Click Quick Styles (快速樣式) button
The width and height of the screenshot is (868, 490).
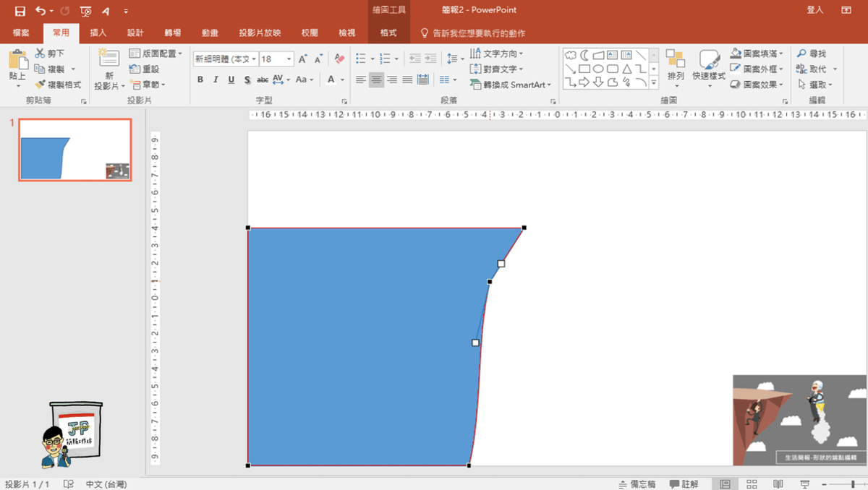(x=709, y=69)
